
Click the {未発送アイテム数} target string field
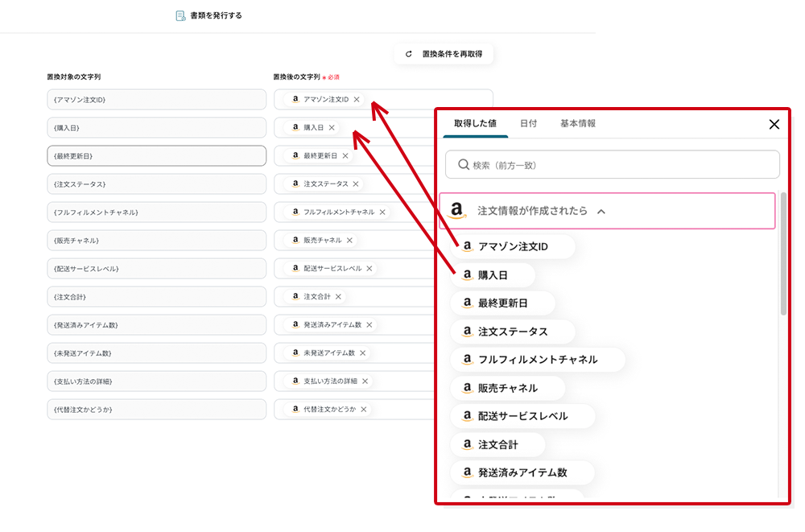(157, 354)
